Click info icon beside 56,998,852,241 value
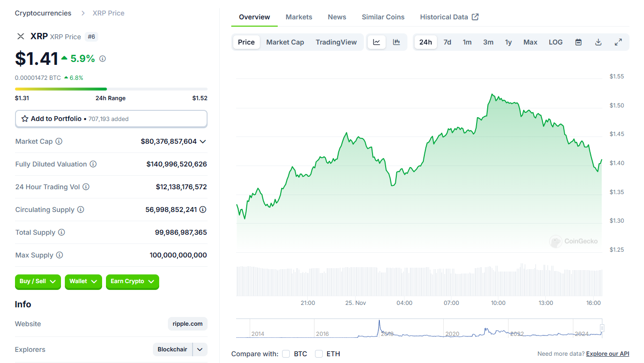Viewport: 644px width, 363px height. (203, 210)
